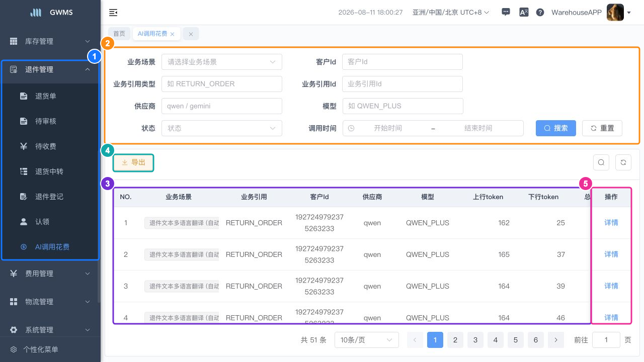
Task: Close the Ai调用花费 tab
Action: click(172, 34)
